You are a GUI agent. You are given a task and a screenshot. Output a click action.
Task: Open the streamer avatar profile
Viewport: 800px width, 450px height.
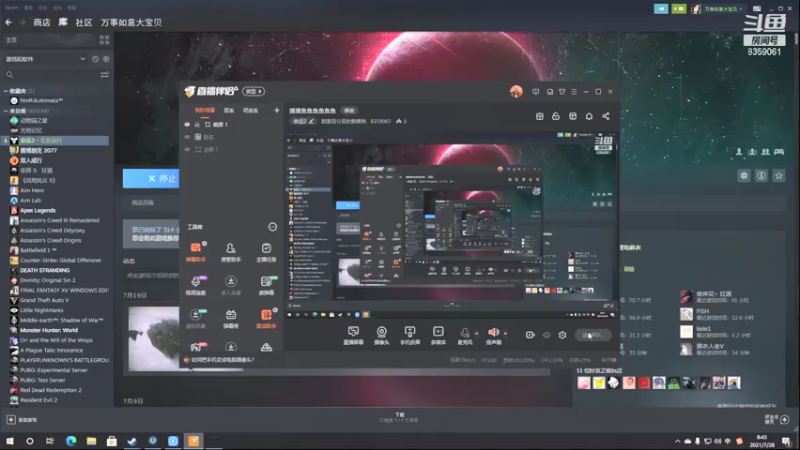(516, 92)
